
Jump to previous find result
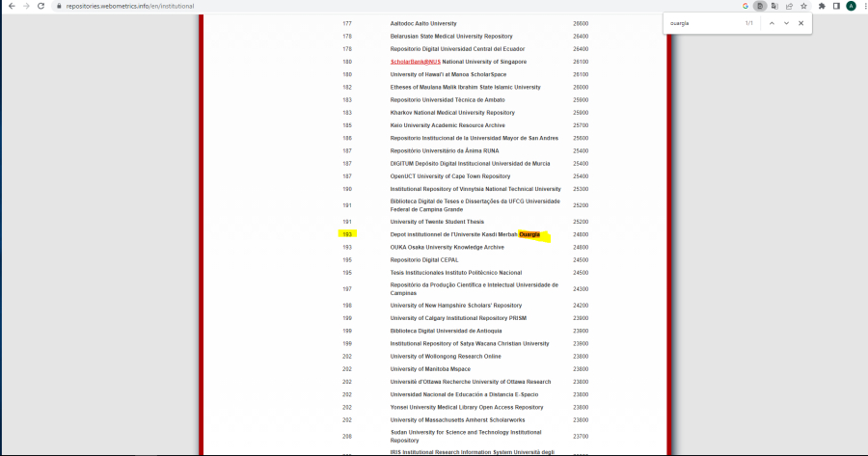(772, 22)
